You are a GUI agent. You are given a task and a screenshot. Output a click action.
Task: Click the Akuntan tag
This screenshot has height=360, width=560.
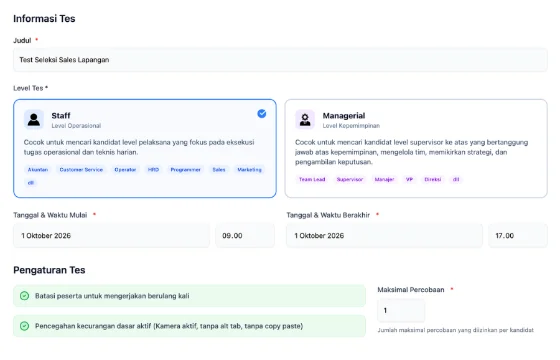point(38,170)
